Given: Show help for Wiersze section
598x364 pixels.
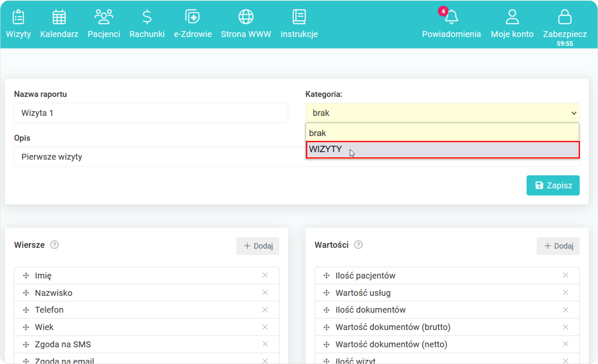Looking at the screenshot, I should click(x=54, y=245).
